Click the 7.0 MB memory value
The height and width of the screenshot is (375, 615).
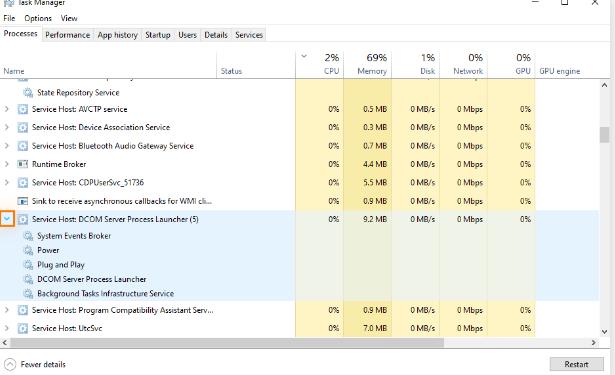pyautogui.click(x=375, y=328)
